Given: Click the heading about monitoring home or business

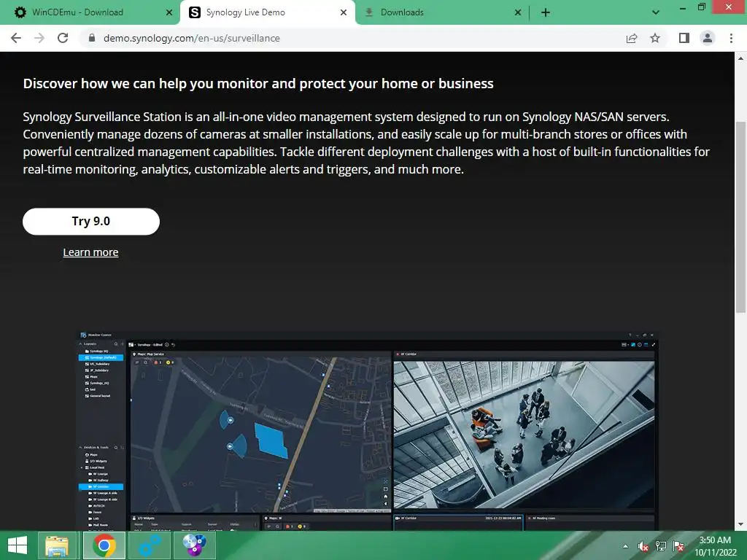Looking at the screenshot, I should coord(258,83).
